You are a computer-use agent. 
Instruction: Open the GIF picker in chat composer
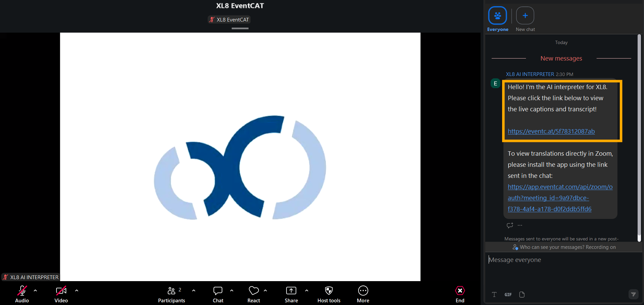(508, 295)
